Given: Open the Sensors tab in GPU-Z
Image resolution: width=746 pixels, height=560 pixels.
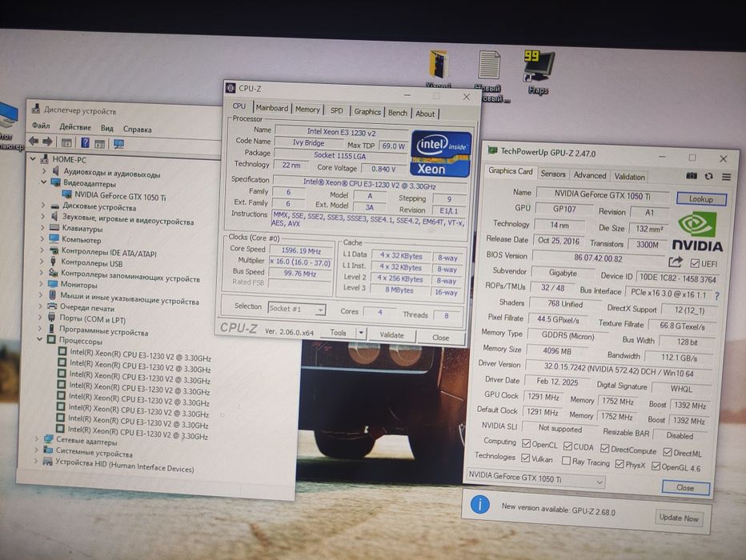Looking at the screenshot, I should tap(553, 174).
